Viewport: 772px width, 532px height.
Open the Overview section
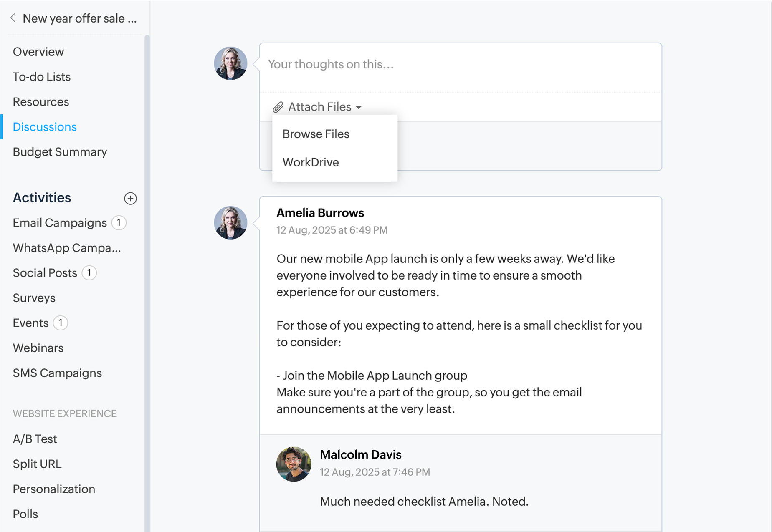(38, 52)
